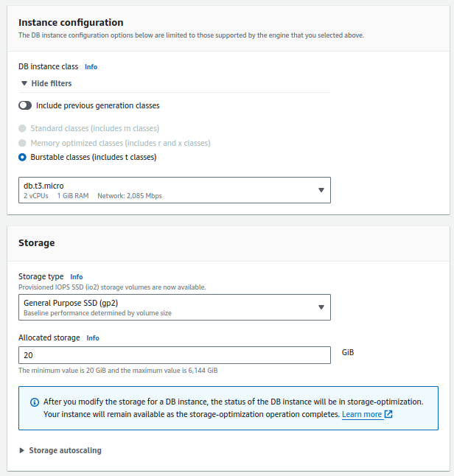This screenshot has height=476, width=454.
Task: Click the external link icon after Learn more
Action: tap(388, 415)
